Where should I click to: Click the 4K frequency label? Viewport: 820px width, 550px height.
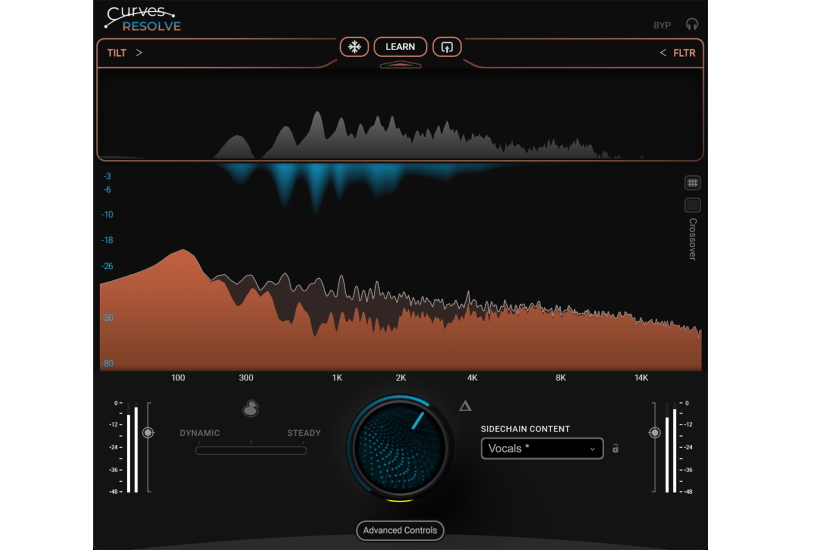click(x=472, y=377)
